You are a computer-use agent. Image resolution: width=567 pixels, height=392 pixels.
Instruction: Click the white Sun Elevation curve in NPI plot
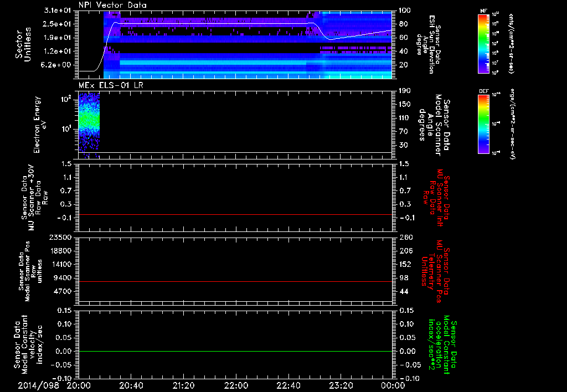(x=217, y=23)
